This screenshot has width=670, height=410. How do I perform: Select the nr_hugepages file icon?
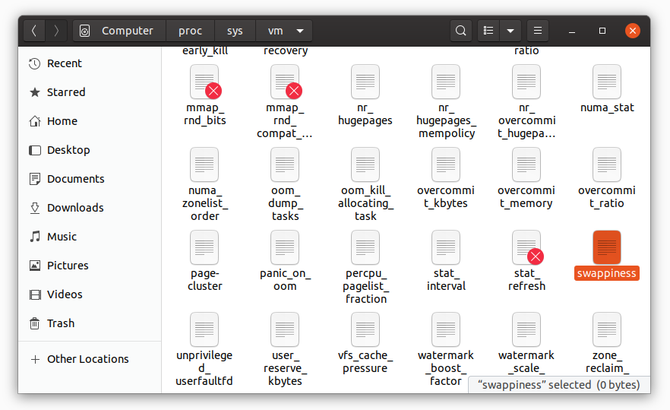click(365, 82)
